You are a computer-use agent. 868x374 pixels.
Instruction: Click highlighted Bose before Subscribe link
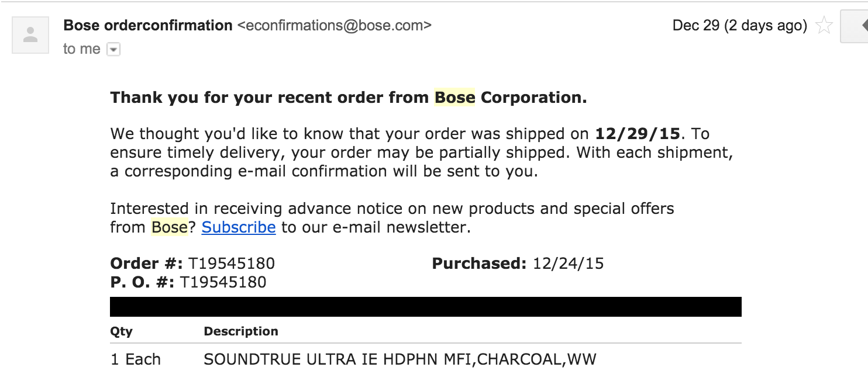pos(170,227)
